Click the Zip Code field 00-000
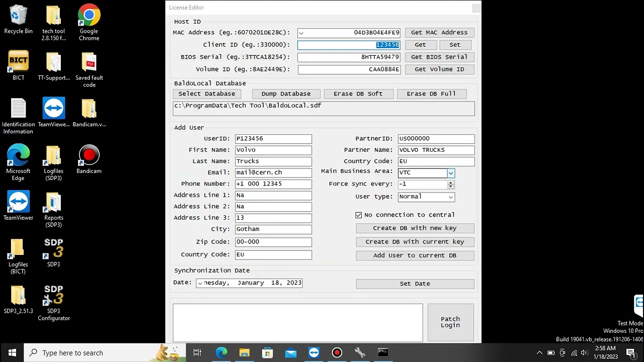644x362 pixels. [x=273, y=242]
